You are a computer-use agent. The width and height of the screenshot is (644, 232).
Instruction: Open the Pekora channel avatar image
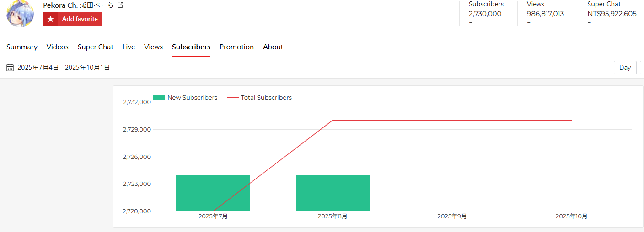pyautogui.click(x=20, y=13)
